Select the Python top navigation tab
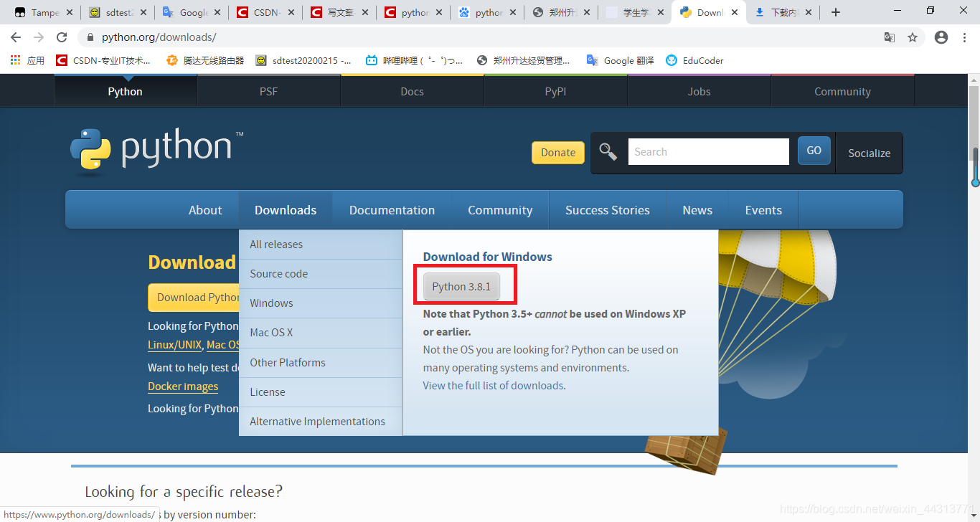The image size is (980, 522). tap(126, 91)
